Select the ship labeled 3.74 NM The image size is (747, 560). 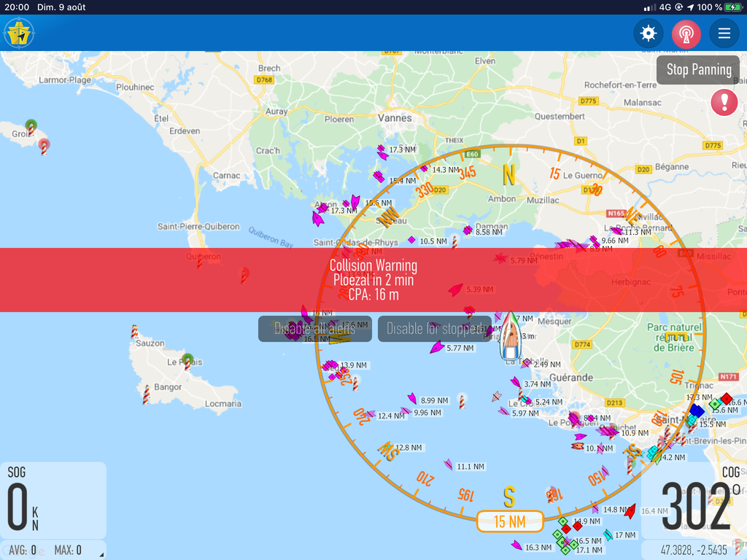pyautogui.click(x=516, y=382)
